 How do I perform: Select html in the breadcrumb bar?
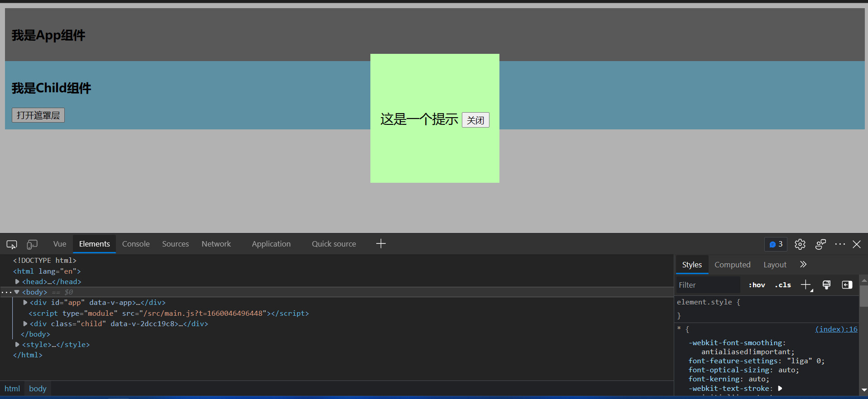pyautogui.click(x=12, y=389)
